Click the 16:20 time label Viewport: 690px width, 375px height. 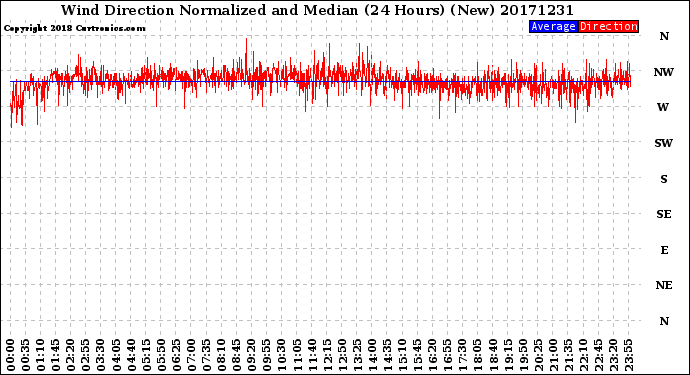433,355
